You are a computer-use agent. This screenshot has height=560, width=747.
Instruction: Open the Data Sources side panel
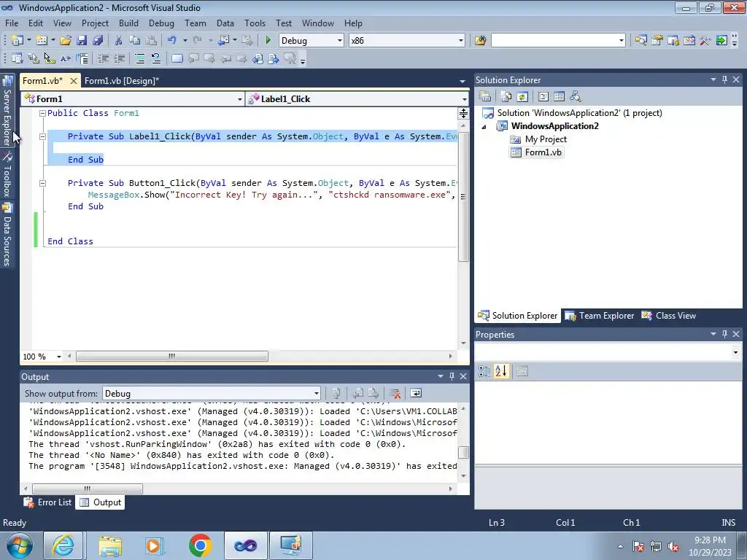click(7, 234)
